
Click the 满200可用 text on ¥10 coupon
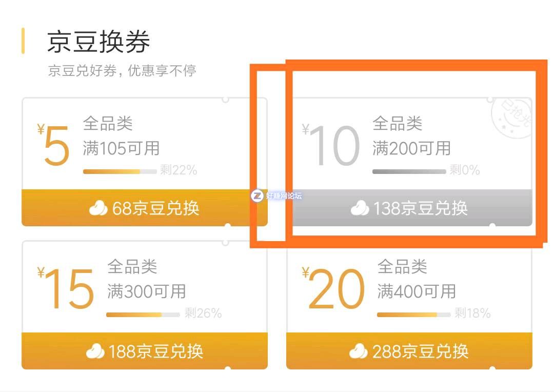click(411, 148)
